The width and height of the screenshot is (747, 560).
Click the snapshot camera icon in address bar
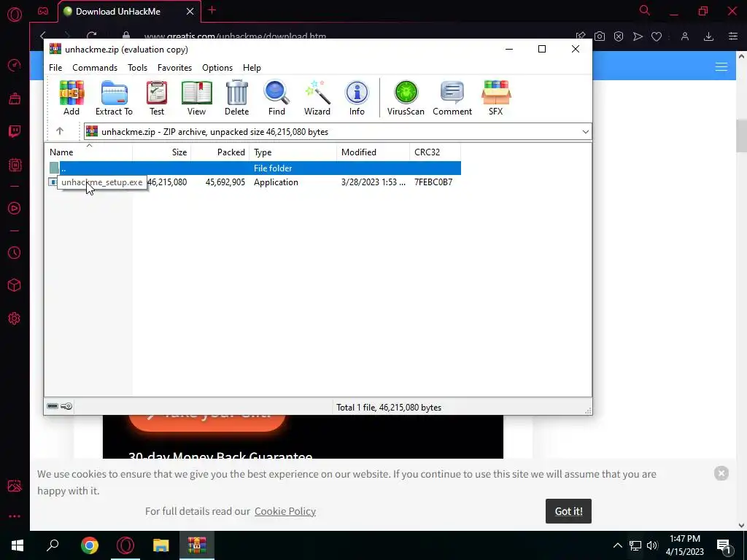[600, 36]
